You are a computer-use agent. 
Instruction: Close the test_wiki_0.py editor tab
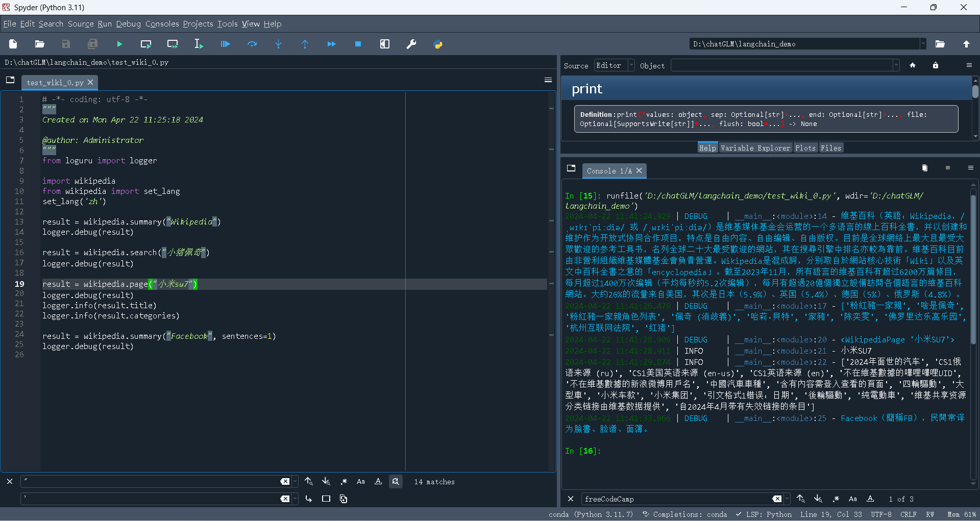(90, 82)
